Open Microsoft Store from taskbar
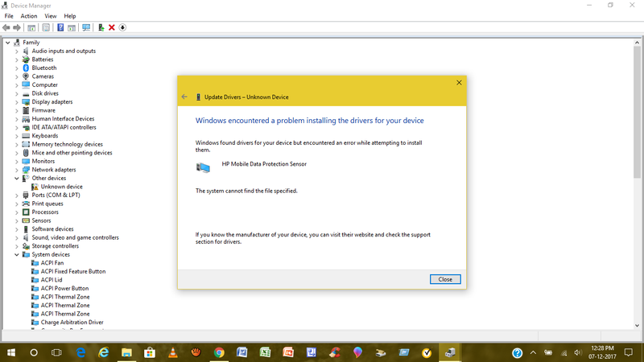644x362 pixels. click(x=150, y=352)
